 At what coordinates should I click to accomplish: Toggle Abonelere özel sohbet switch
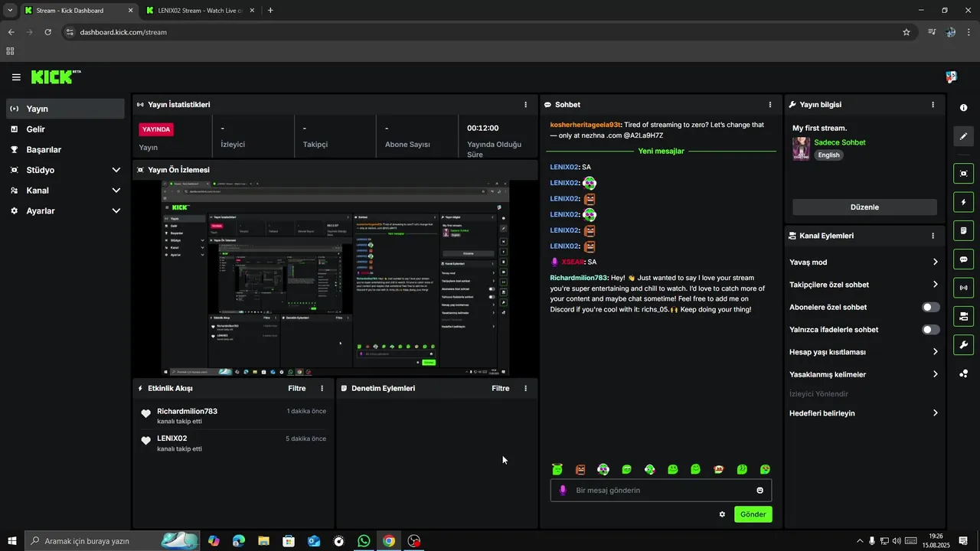[x=931, y=307]
